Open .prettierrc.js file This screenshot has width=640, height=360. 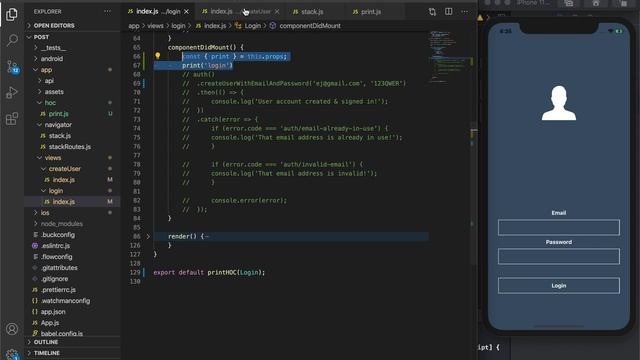[58, 290]
